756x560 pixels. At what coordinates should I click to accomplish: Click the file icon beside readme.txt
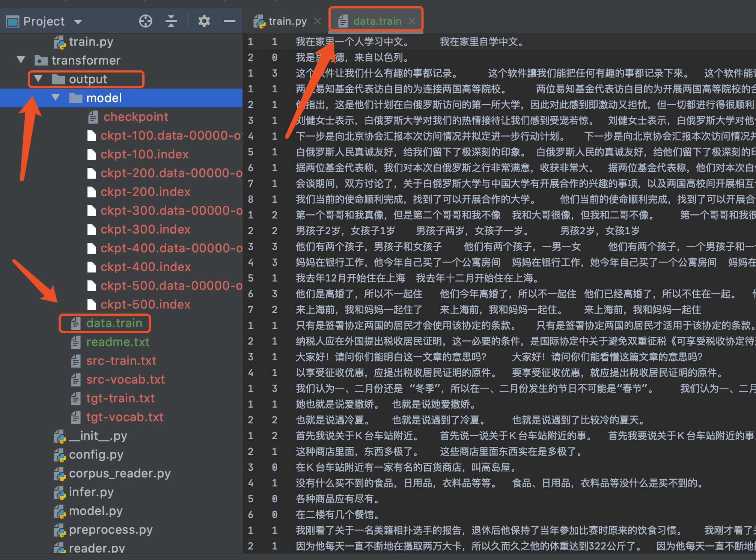tap(75, 342)
